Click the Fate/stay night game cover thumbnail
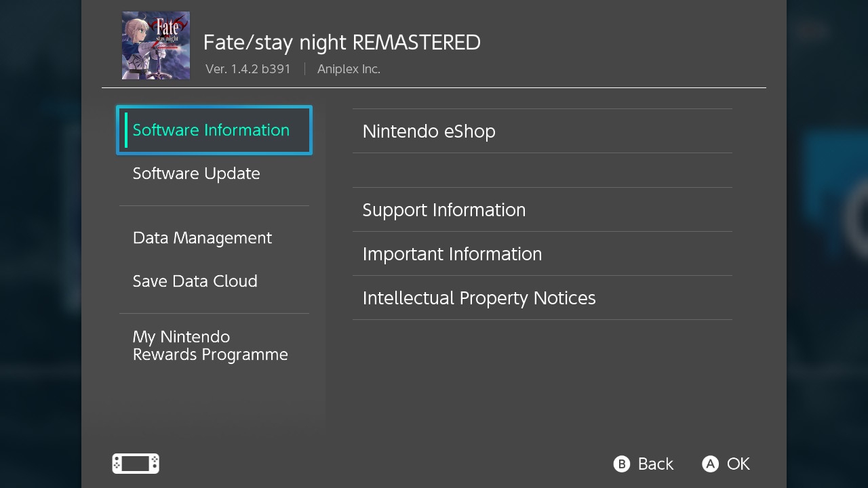 click(156, 45)
